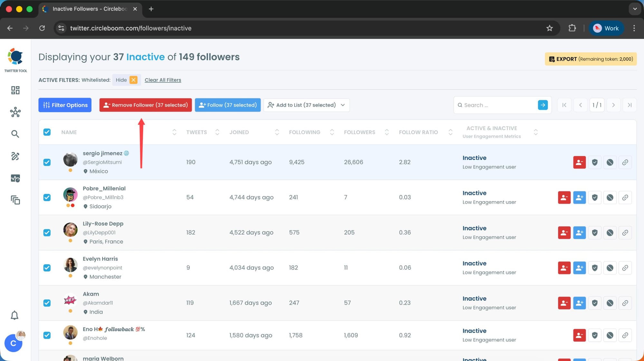Block Lily-Rose Depp using the circle-slash icon
644x361 pixels.
click(610, 232)
